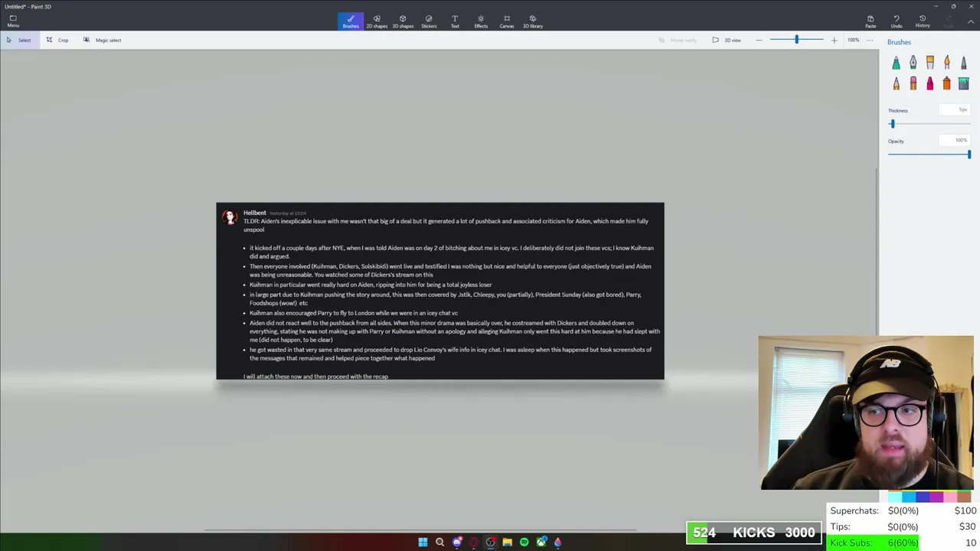The height and width of the screenshot is (551, 980).
Task: Choose the Crop tool
Action: tap(57, 40)
